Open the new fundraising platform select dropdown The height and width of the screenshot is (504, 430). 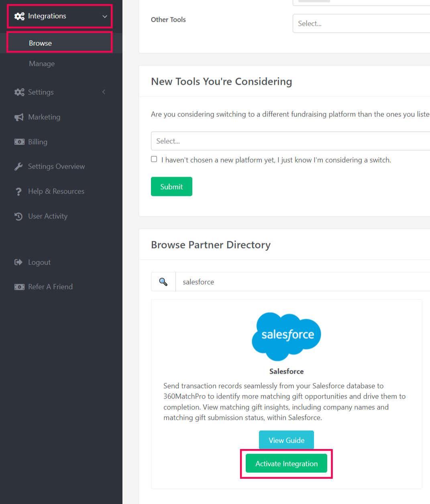tap(290, 141)
